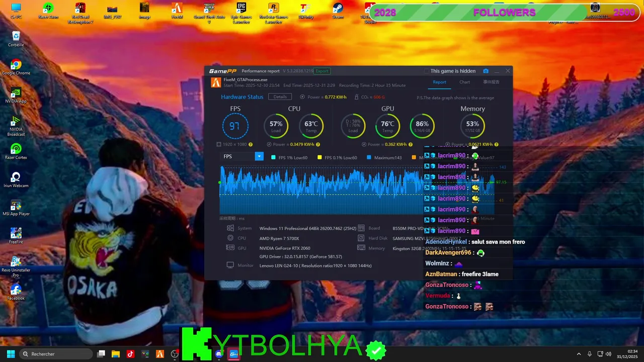
Task: Click the Export button in GamePP
Action: tap(322, 71)
